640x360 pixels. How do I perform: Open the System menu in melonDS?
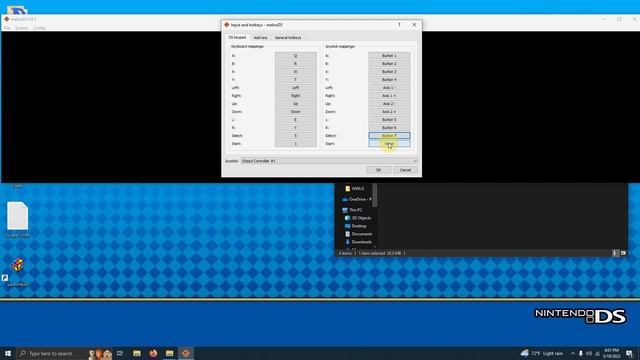point(22,28)
